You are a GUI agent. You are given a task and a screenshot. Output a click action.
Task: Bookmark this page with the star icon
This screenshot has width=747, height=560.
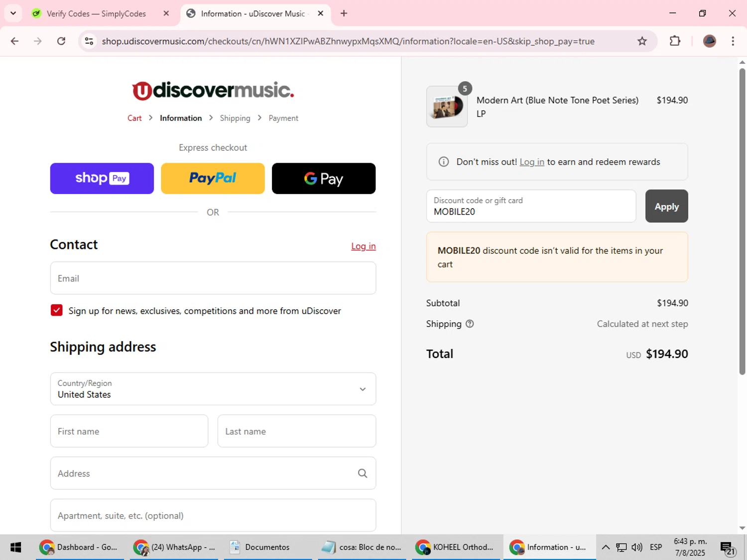[642, 41]
